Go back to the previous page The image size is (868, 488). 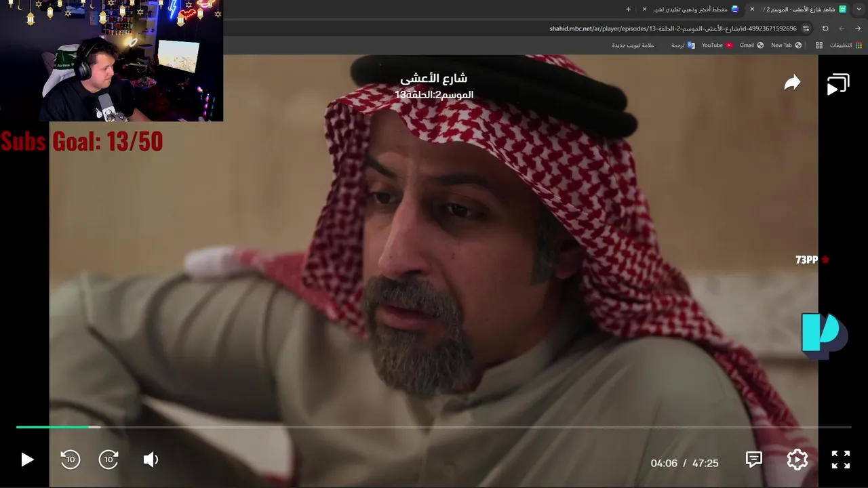tap(858, 28)
